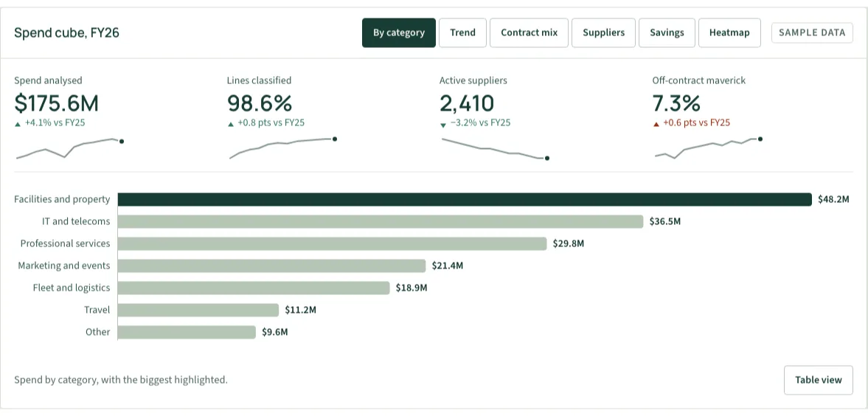Screen dimensions: 868x416
Task: Click the Professional services bar
Action: click(x=332, y=243)
